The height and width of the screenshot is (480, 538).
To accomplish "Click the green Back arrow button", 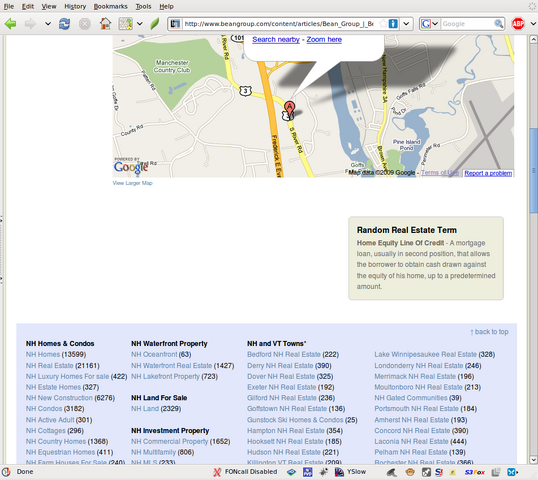I will [10, 24].
